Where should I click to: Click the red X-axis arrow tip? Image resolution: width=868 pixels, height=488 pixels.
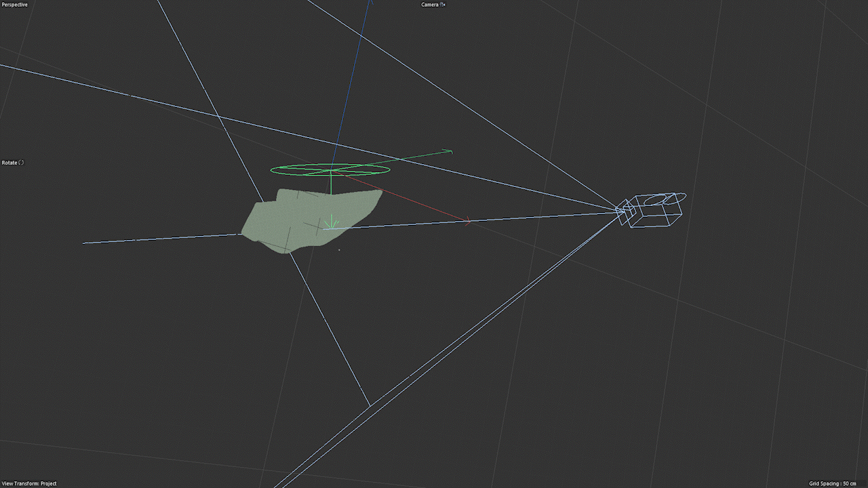[467, 220]
